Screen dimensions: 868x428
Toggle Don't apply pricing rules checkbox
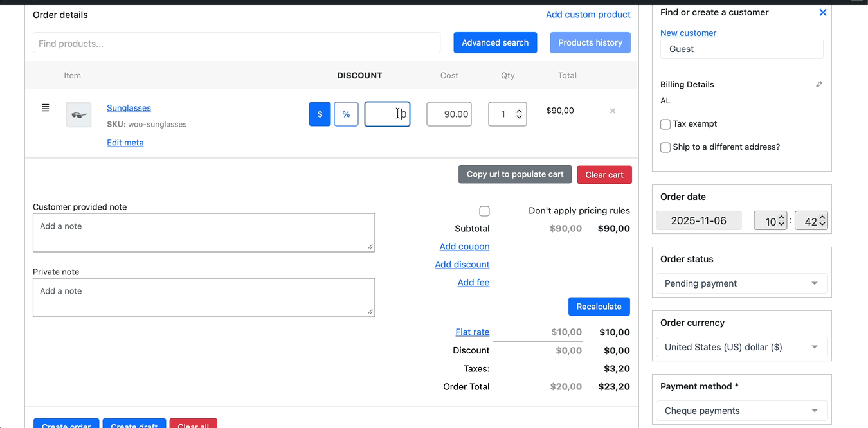coord(484,211)
